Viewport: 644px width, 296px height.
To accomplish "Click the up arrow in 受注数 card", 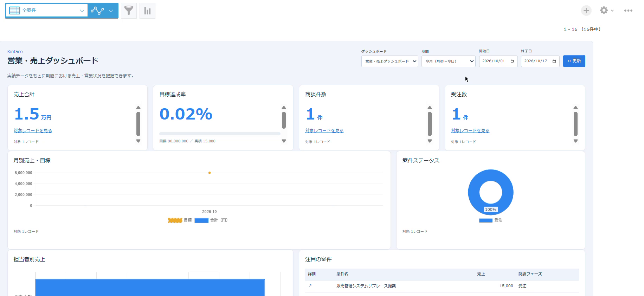I will click(575, 108).
